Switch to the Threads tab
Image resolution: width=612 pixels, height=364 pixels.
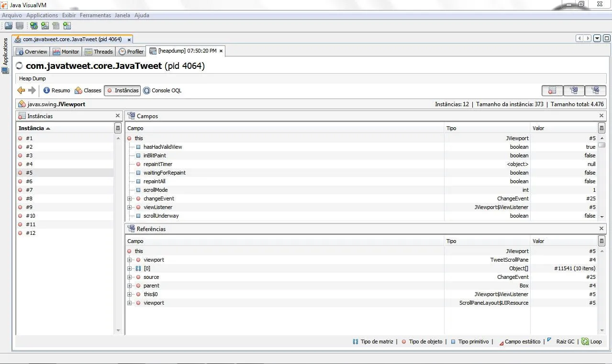99,52
